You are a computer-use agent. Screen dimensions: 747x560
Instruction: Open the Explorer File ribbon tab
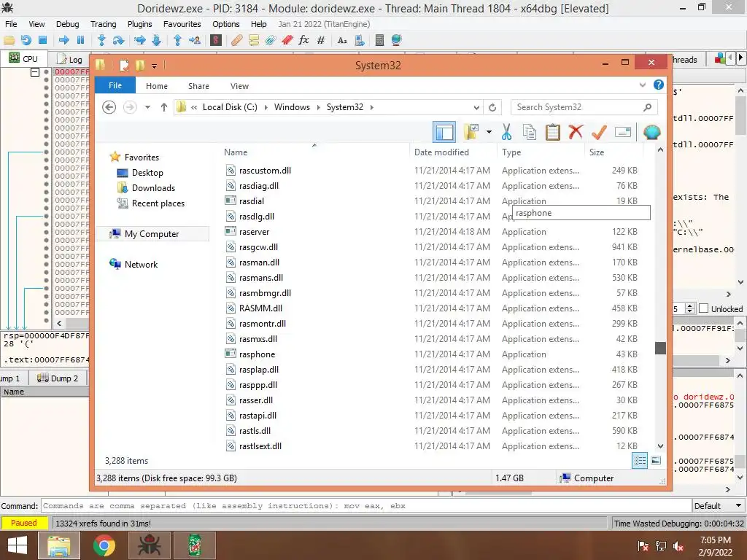click(x=115, y=85)
